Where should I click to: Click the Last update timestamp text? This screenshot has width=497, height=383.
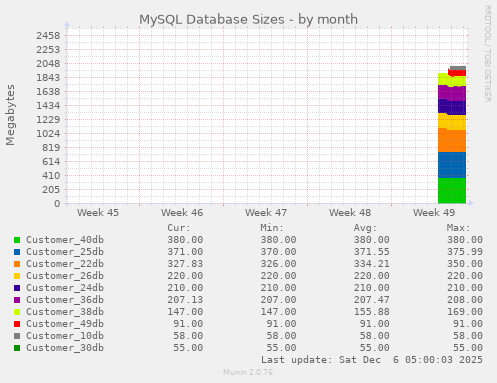pos(372,360)
